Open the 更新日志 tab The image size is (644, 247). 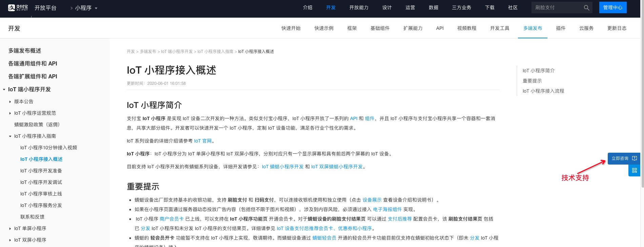(x=617, y=28)
